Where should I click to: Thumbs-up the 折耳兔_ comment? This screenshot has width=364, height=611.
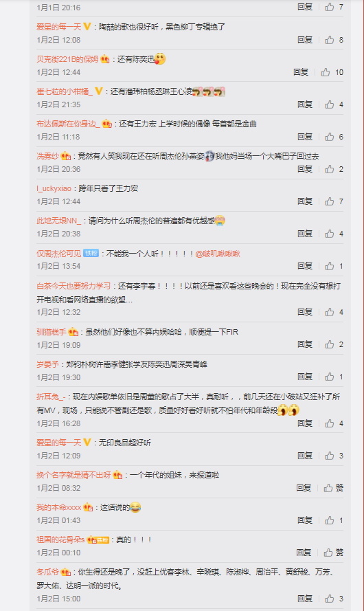330,423
